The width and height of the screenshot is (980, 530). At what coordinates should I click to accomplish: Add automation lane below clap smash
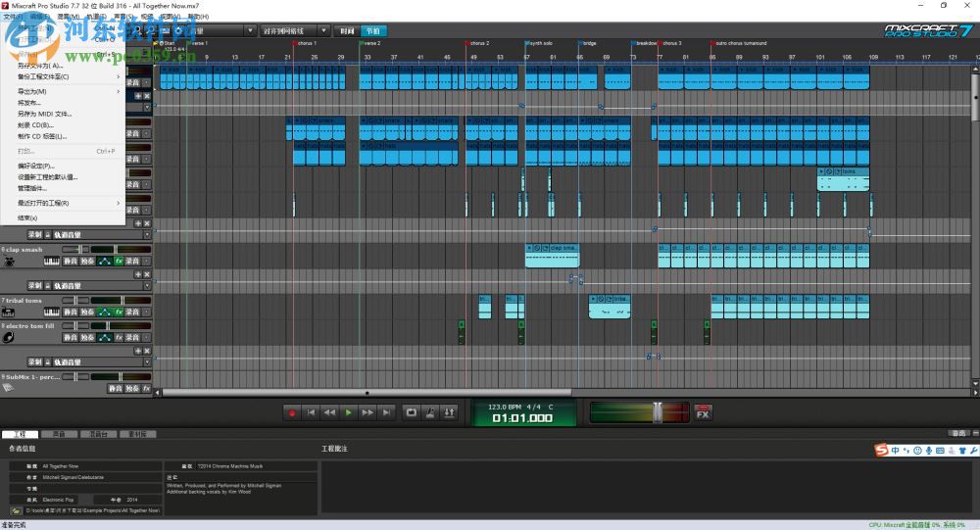coord(138,274)
